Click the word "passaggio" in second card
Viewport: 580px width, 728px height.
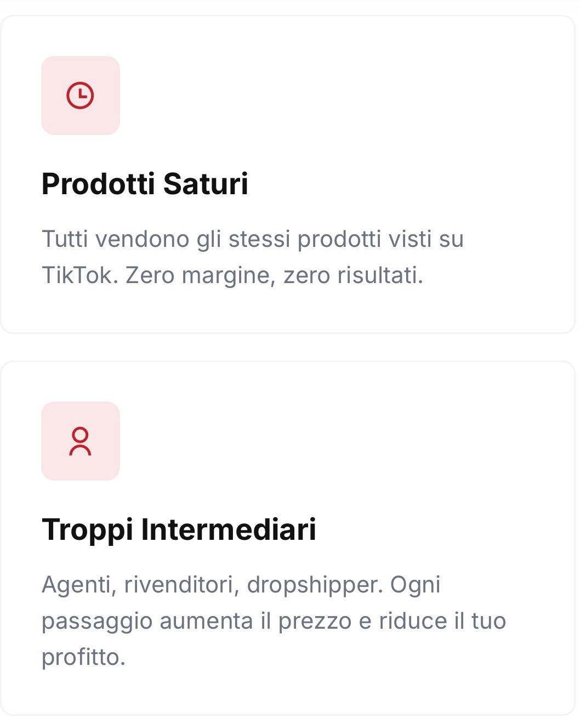(96, 622)
